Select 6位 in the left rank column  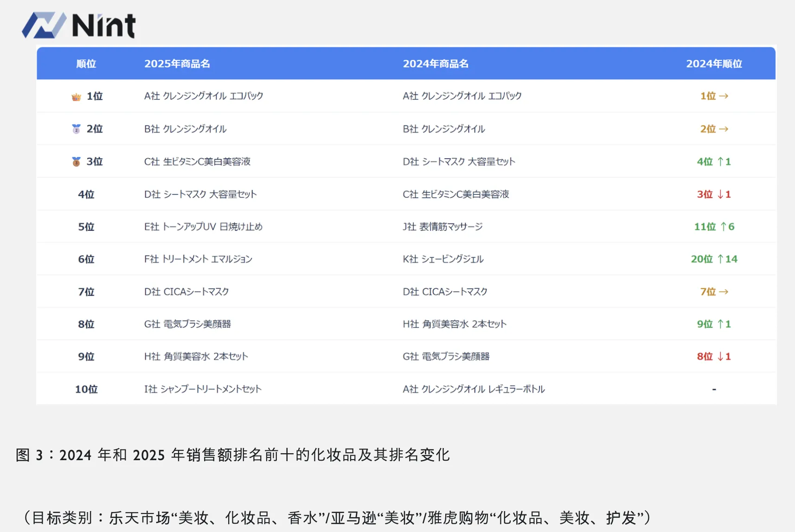coord(86,259)
